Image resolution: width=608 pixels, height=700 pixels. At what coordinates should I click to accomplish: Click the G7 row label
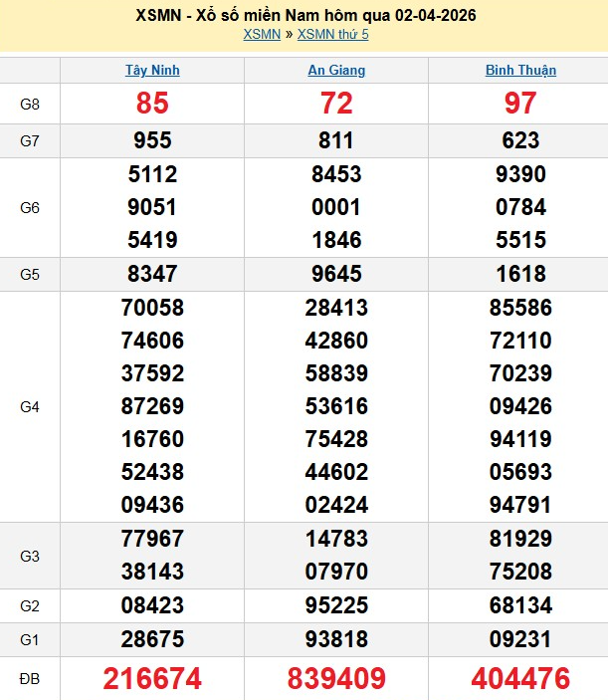coord(30,141)
